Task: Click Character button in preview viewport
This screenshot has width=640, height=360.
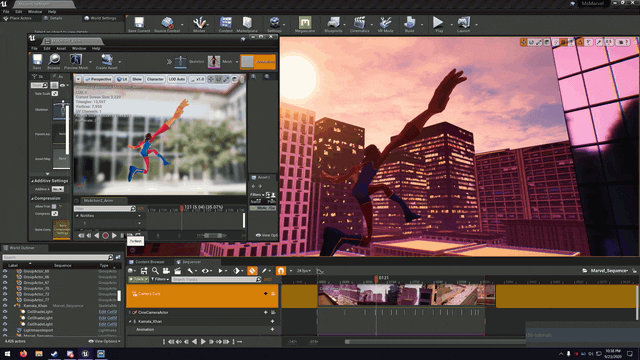Action: (155, 79)
